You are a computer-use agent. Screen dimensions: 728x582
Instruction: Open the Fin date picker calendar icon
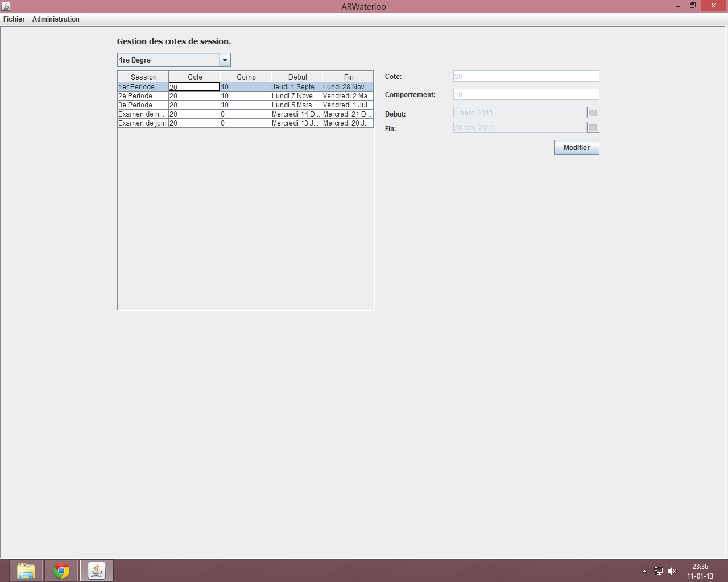593,127
